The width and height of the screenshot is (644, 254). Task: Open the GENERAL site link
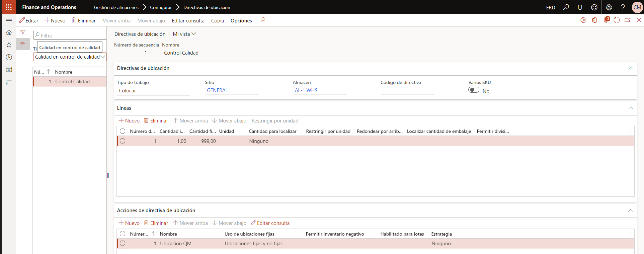(217, 90)
